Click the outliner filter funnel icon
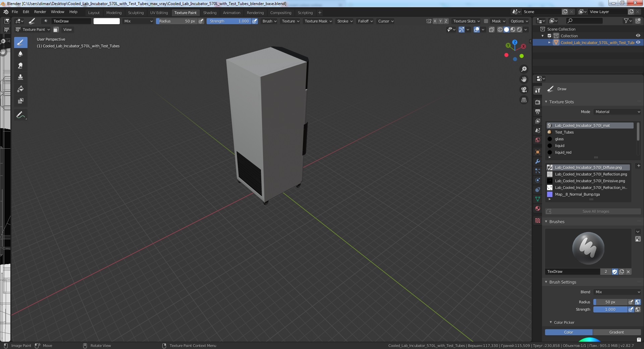Image resolution: width=644 pixels, height=349 pixels. (x=627, y=21)
